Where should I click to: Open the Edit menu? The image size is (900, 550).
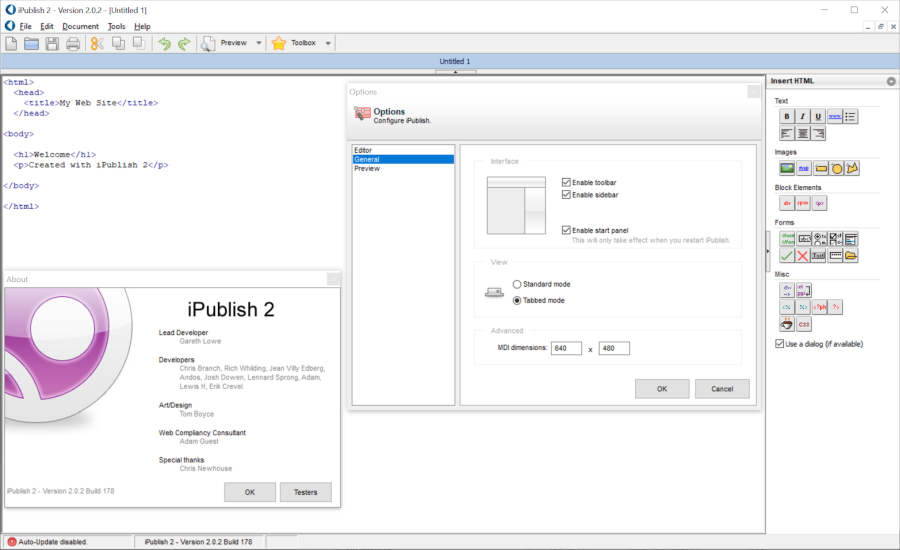(46, 26)
